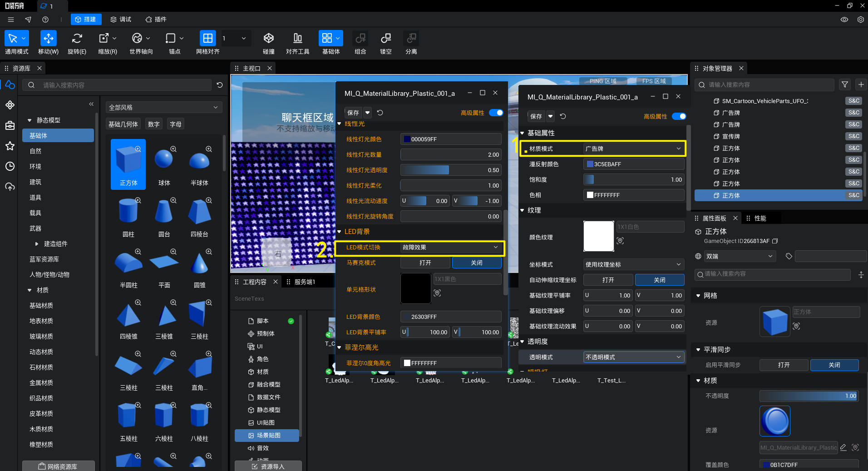This screenshot has height=471, width=868.
Task: Open the settings hexagon icon in the top bar
Action: (861, 20)
